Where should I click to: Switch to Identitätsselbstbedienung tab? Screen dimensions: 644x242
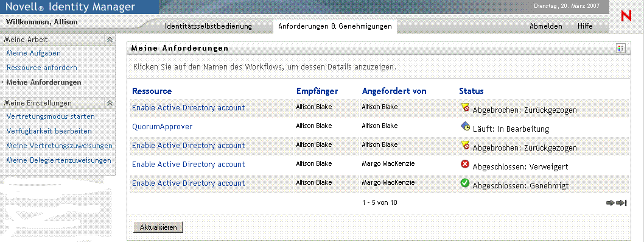coord(208,26)
